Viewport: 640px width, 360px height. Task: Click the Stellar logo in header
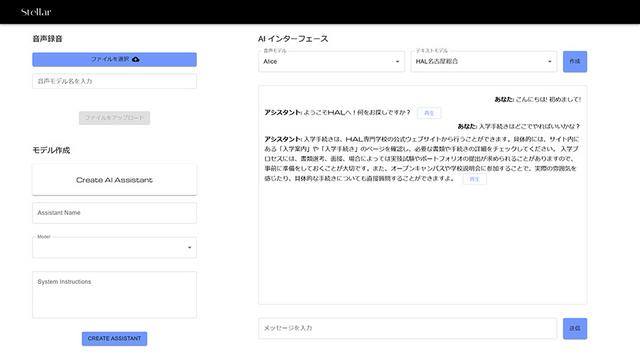point(36,12)
